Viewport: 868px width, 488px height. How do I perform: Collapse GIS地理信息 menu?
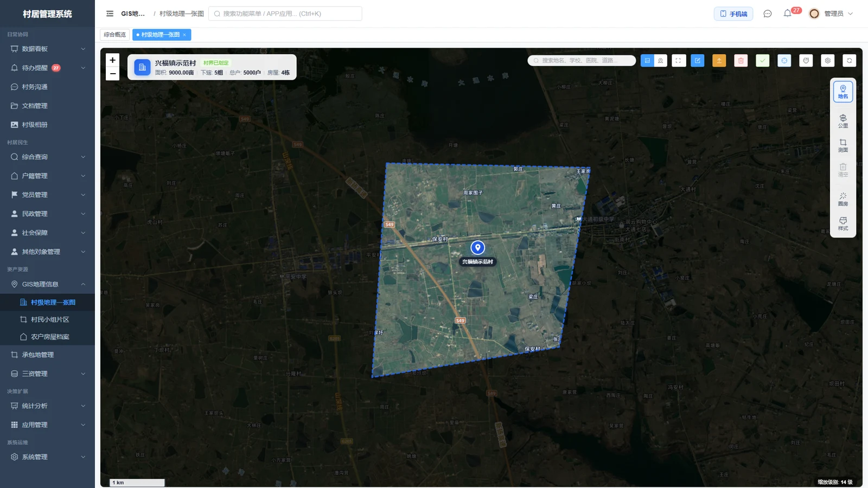coord(48,284)
